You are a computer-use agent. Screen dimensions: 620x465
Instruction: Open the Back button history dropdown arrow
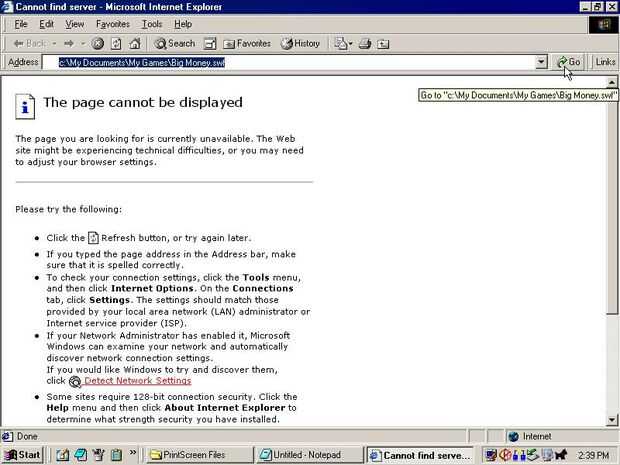pyautogui.click(x=54, y=43)
